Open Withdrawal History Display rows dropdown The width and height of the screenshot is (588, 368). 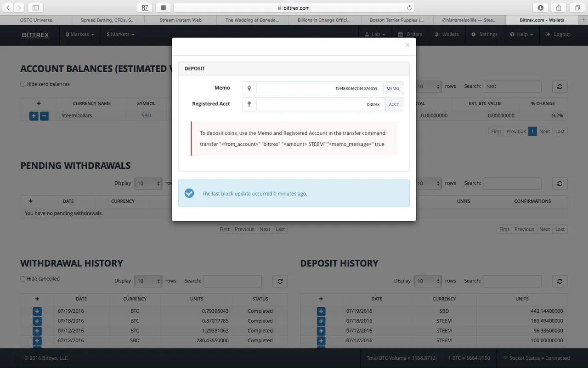148,281
